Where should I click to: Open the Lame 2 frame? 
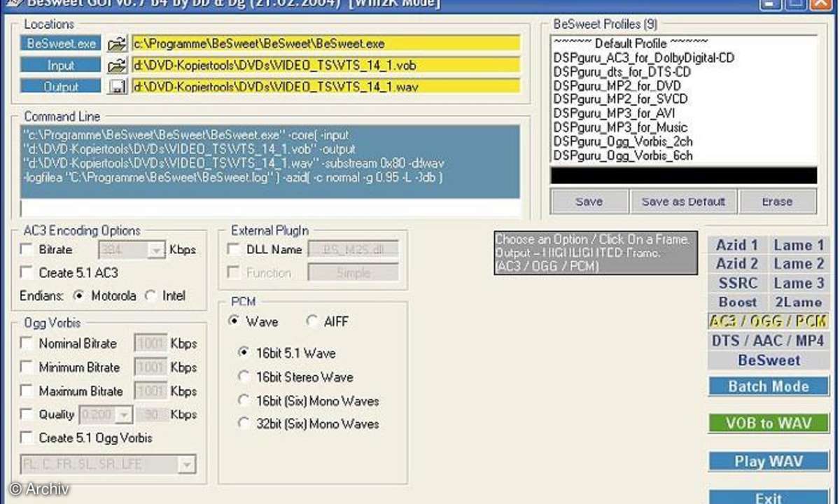click(x=799, y=264)
